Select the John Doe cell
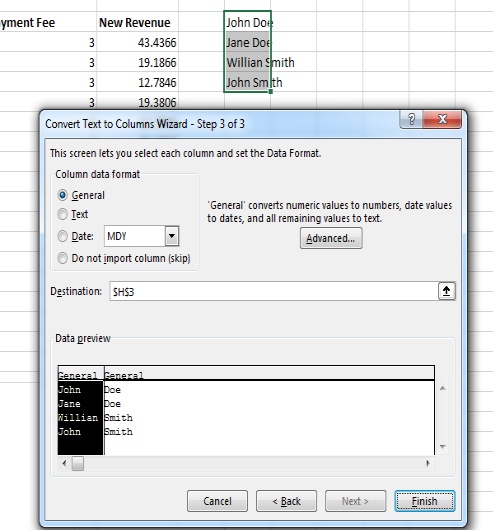The height and width of the screenshot is (530, 493). pos(247,22)
